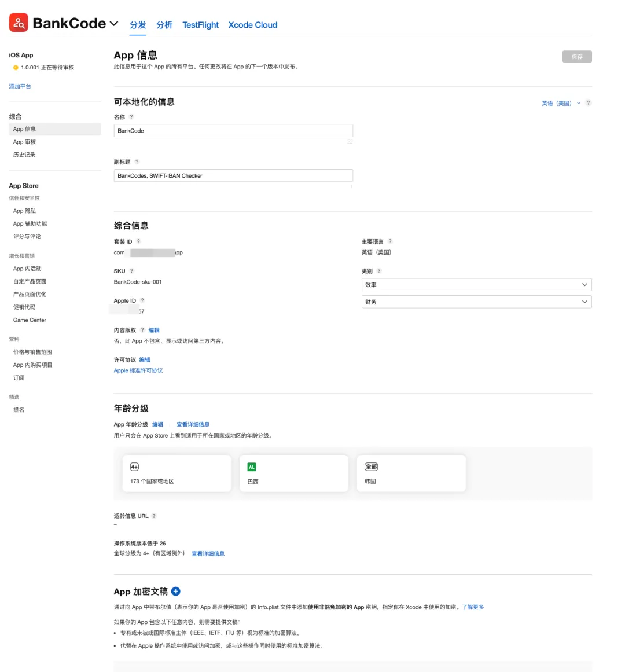
Task: Click 查看详细信息 after 全球分级为 4+
Action: tap(208, 554)
